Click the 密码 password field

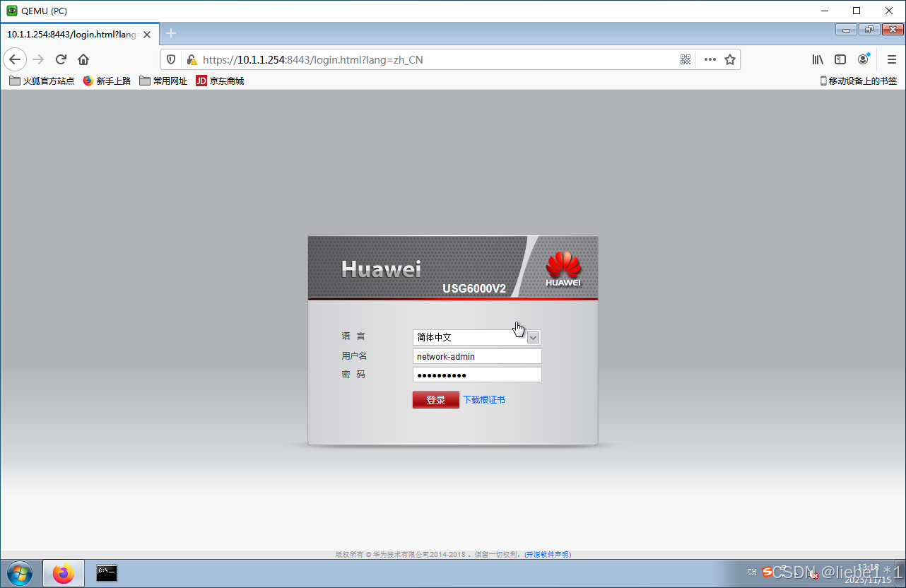477,375
